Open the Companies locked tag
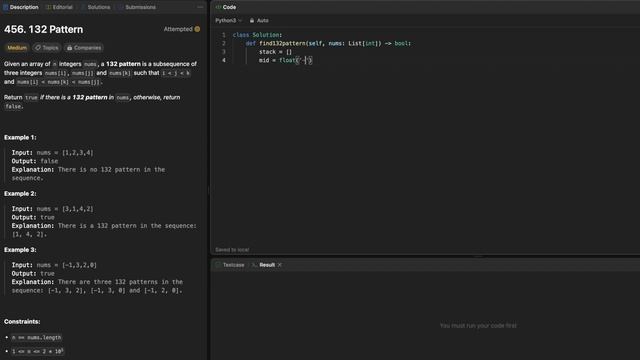640x360 pixels. (x=84, y=48)
